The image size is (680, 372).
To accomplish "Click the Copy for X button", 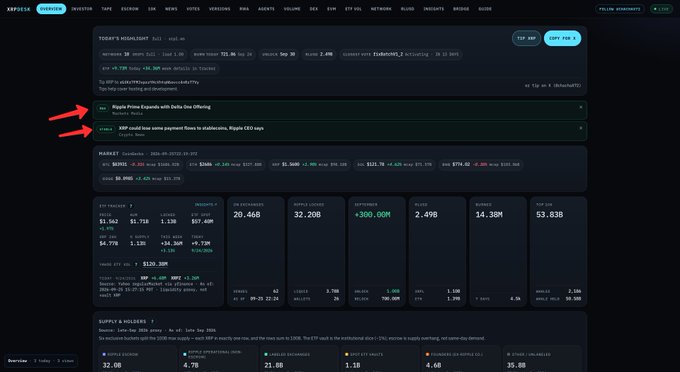I will click(x=562, y=38).
